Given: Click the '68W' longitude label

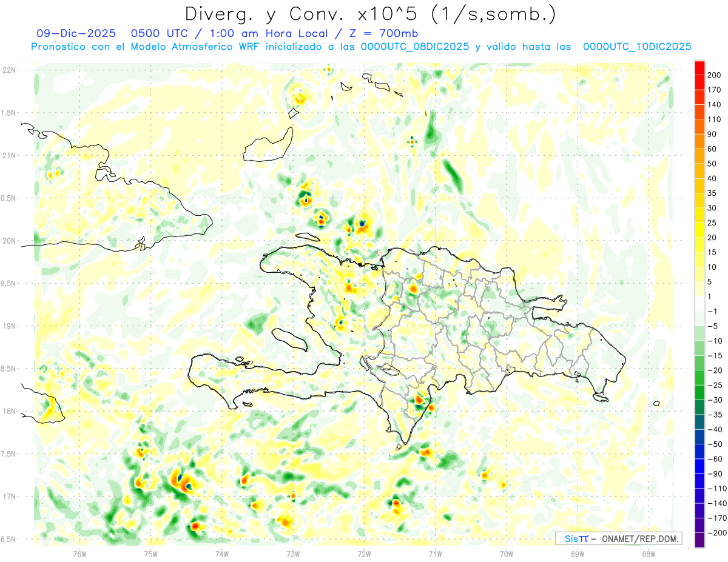Looking at the screenshot, I should 649,554.
